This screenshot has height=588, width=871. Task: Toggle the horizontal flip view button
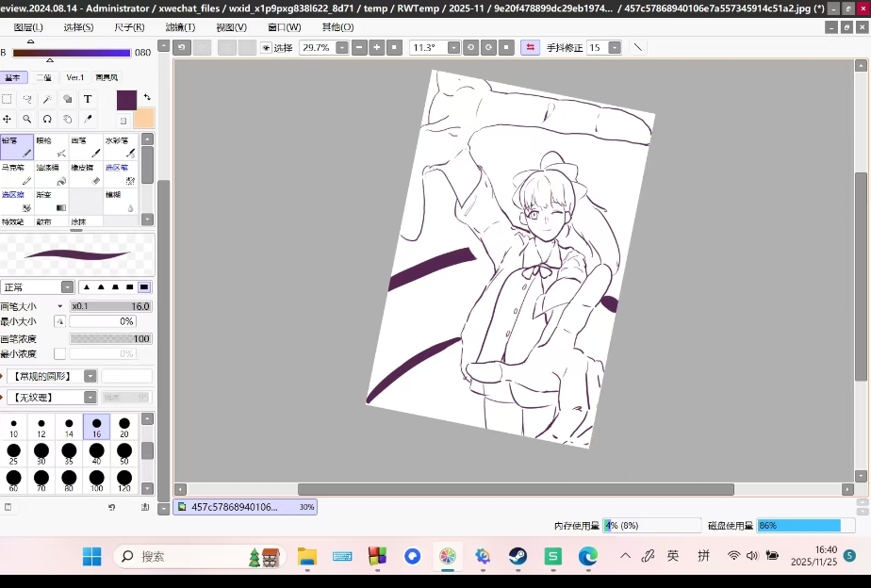coord(530,47)
